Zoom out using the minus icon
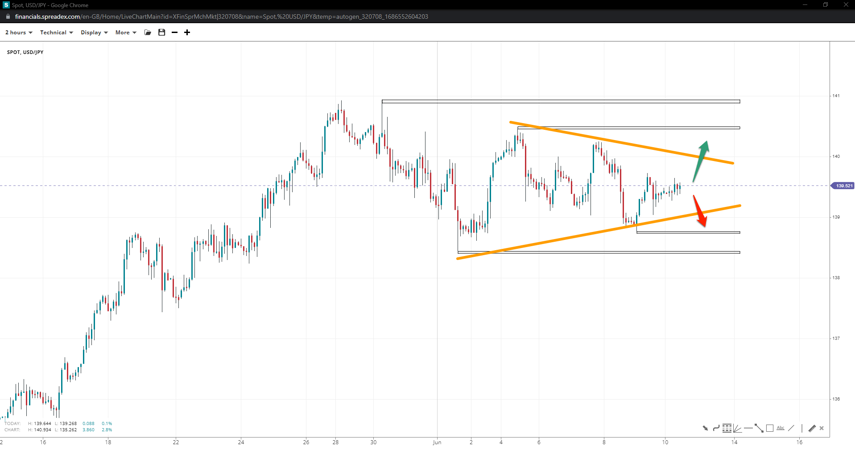 click(x=175, y=33)
